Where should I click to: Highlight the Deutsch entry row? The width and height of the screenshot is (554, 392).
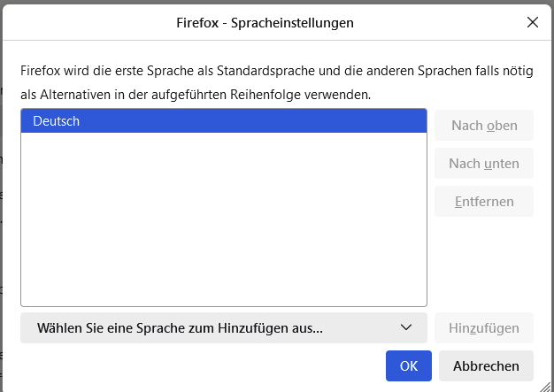[x=223, y=121]
